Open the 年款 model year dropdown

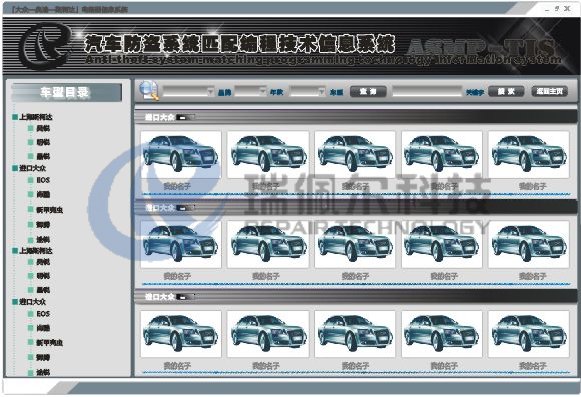pos(250,91)
